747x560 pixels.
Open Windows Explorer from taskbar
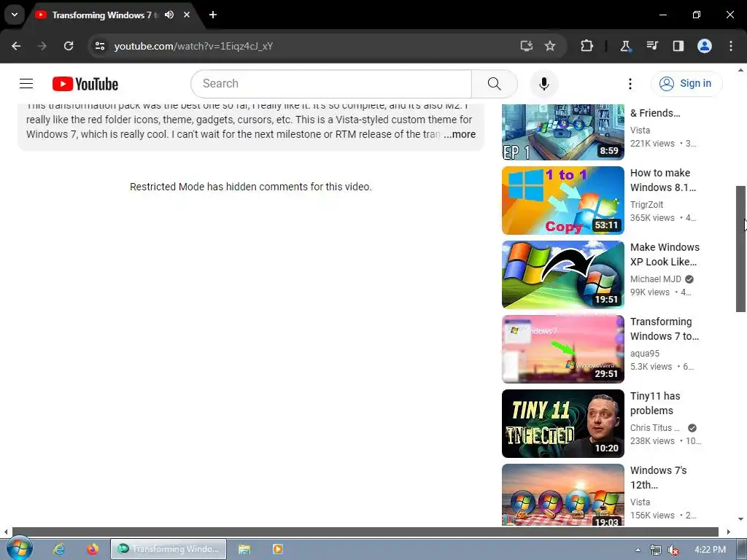(244, 549)
